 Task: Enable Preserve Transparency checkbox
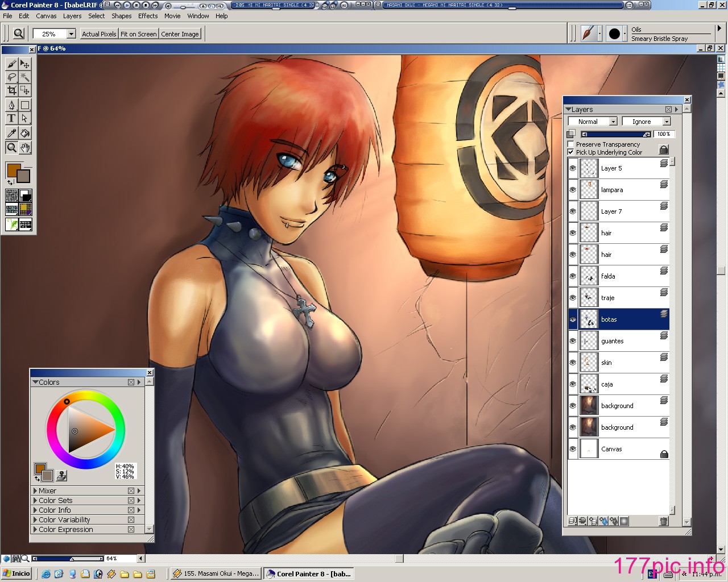(571, 144)
